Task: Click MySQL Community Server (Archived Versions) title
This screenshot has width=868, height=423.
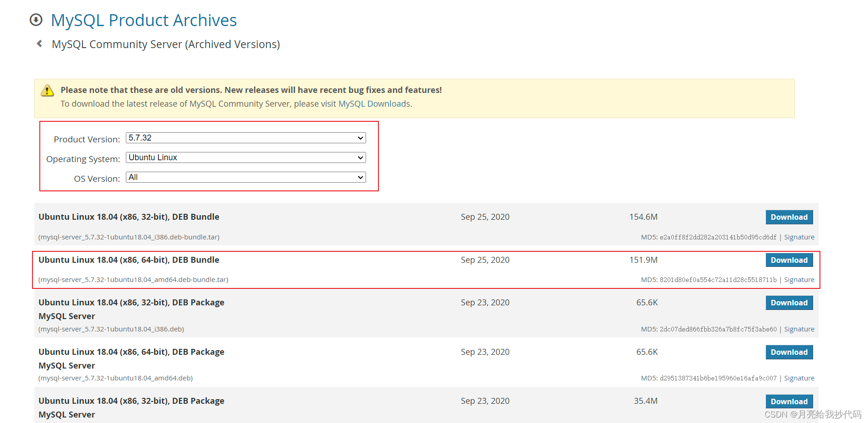Action: coord(166,44)
